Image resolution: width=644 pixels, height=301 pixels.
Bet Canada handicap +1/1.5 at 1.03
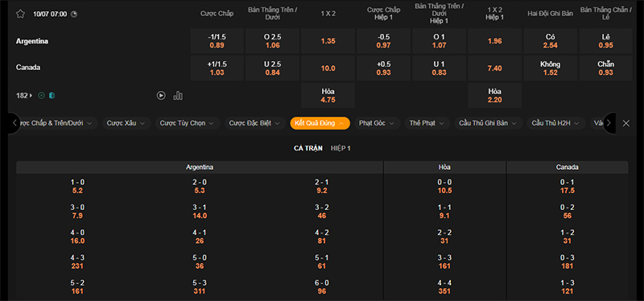217,68
